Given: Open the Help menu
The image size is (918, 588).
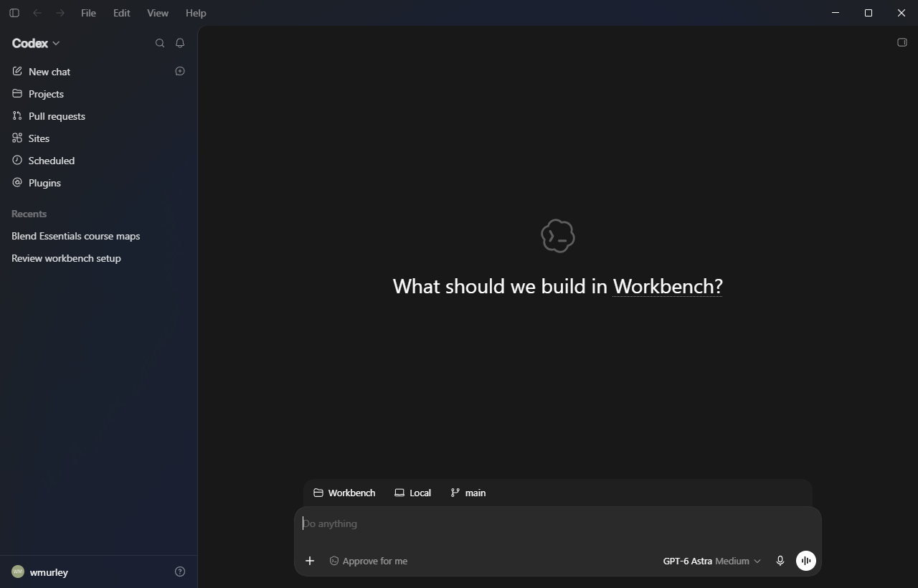Looking at the screenshot, I should (196, 13).
